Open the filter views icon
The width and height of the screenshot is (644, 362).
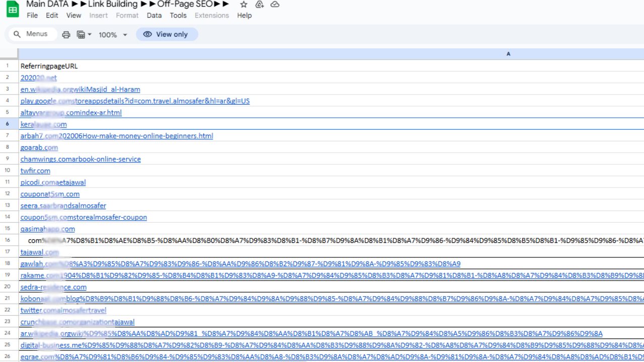tap(80, 35)
